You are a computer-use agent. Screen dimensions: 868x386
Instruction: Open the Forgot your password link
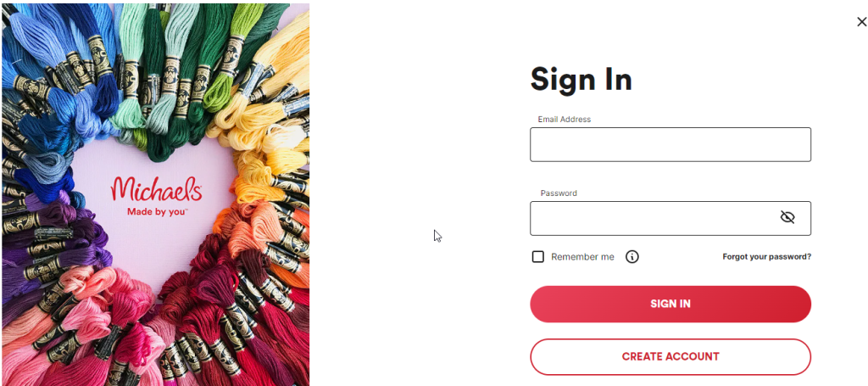[766, 256]
